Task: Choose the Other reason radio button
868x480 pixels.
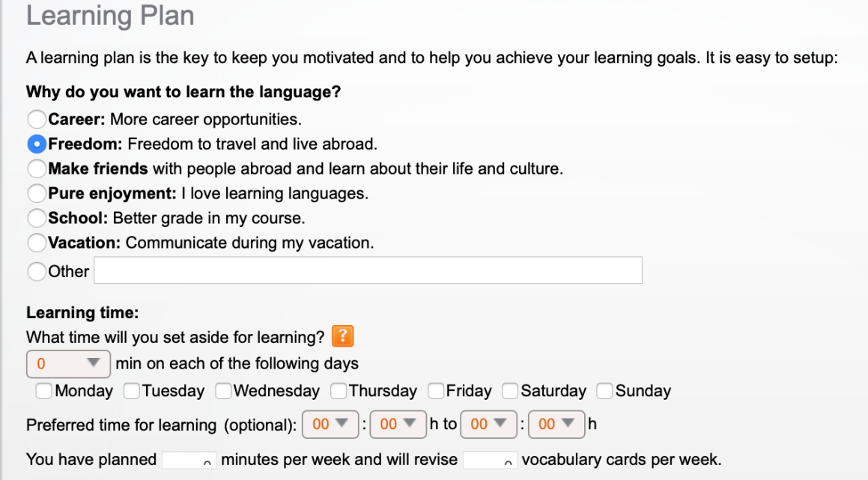Action: pyautogui.click(x=37, y=271)
